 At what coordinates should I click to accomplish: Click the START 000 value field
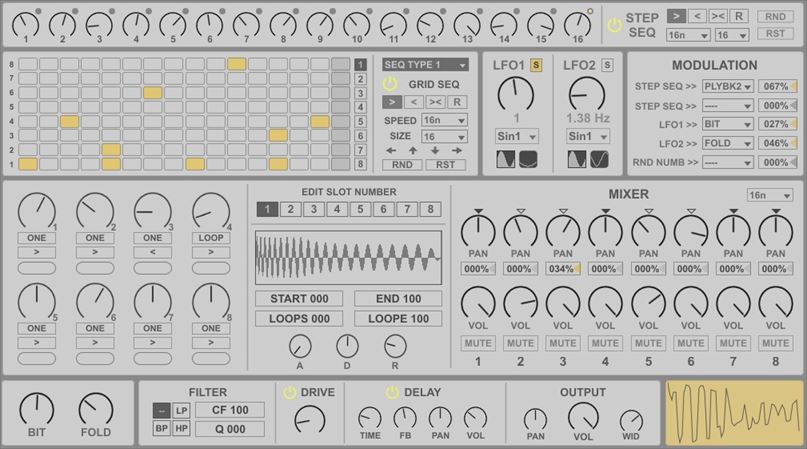[x=298, y=298]
